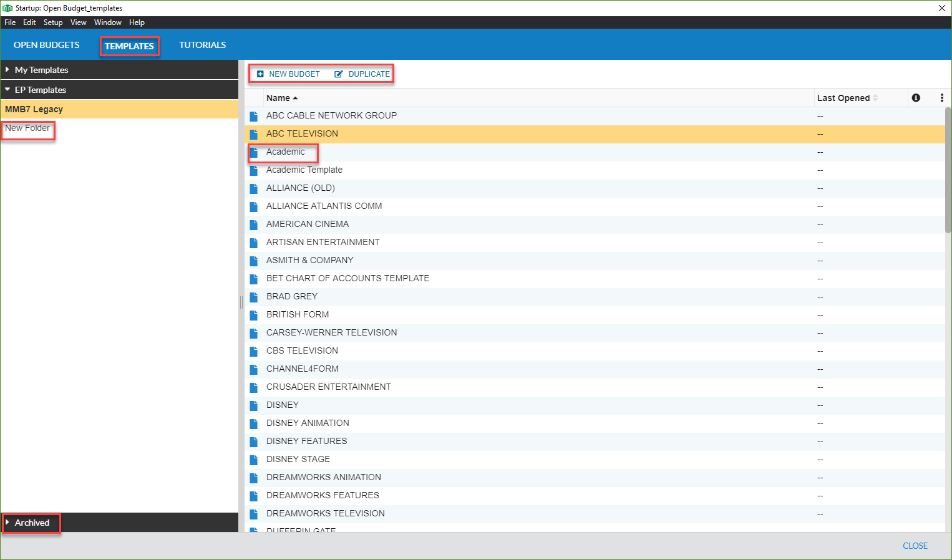Select the MMB7 Legacy folder

tap(119, 109)
